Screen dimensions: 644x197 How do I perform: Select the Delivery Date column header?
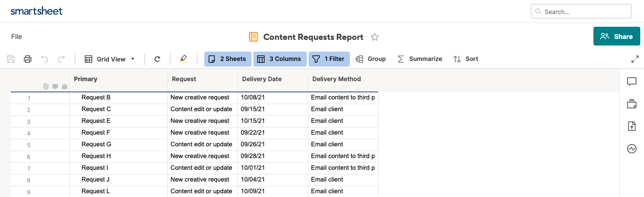click(262, 79)
